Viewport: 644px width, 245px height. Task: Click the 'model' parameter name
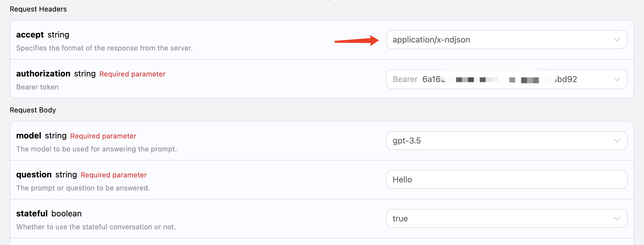click(29, 135)
